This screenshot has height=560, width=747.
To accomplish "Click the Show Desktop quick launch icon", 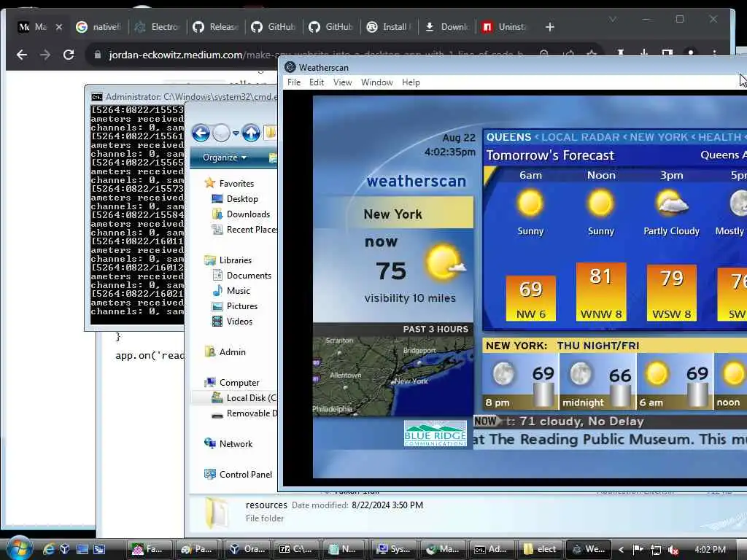I will click(x=82, y=550).
